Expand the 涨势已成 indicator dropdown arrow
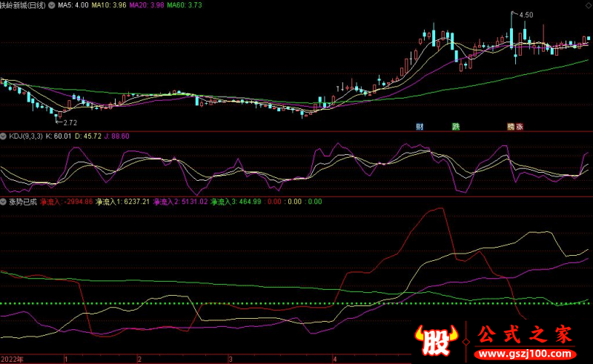 point(4,201)
